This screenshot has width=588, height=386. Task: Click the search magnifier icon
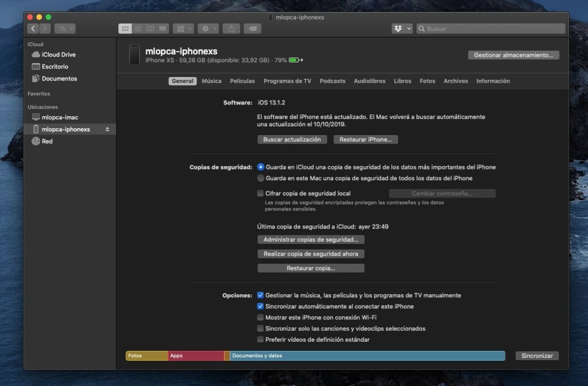pos(421,29)
